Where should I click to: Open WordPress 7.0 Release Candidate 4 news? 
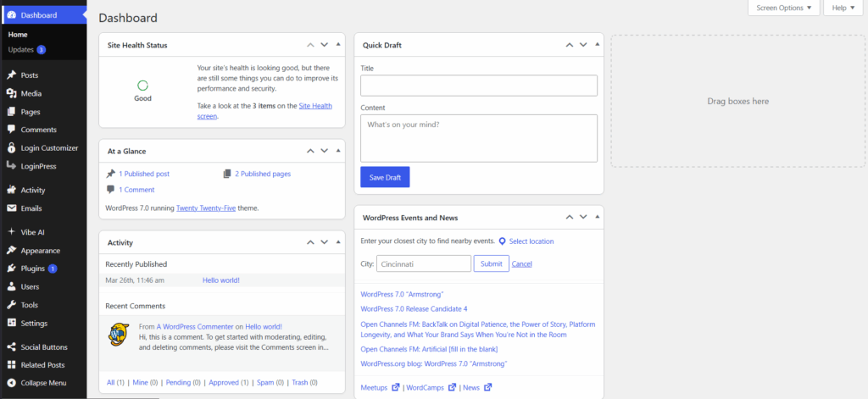click(414, 309)
